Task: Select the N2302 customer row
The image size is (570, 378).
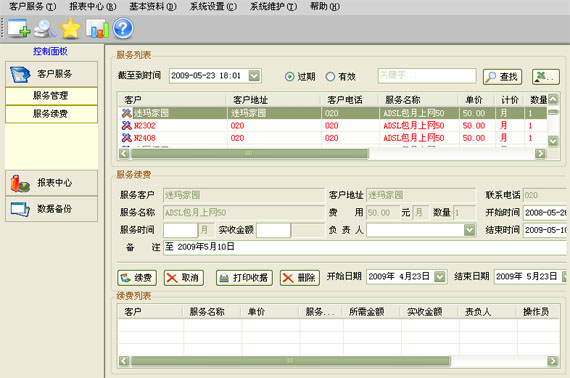Action: click(333, 126)
